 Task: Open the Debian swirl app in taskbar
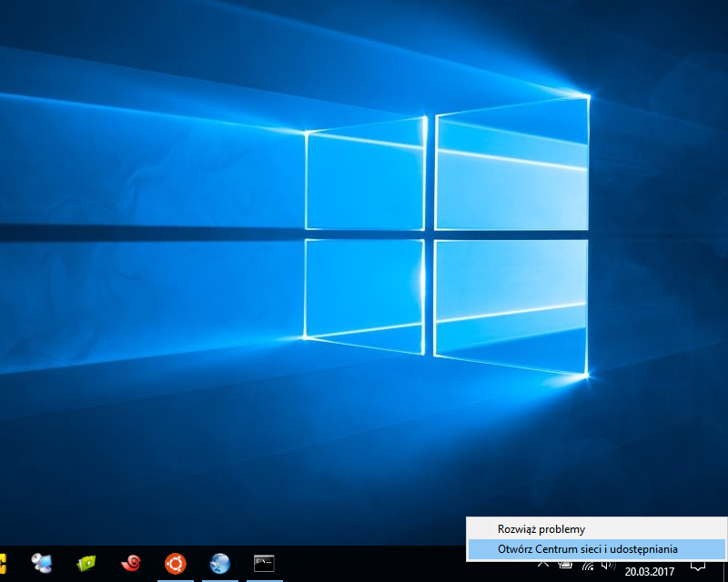pos(131,564)
